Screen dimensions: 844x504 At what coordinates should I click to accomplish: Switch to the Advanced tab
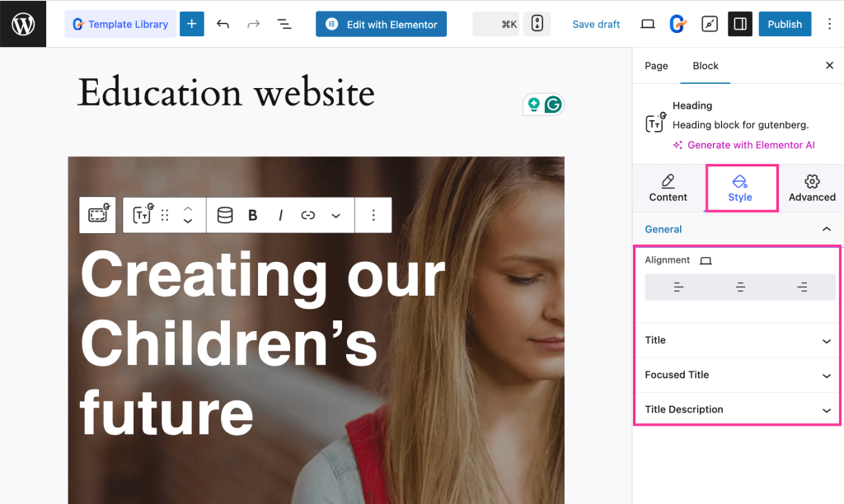(812, 189)
